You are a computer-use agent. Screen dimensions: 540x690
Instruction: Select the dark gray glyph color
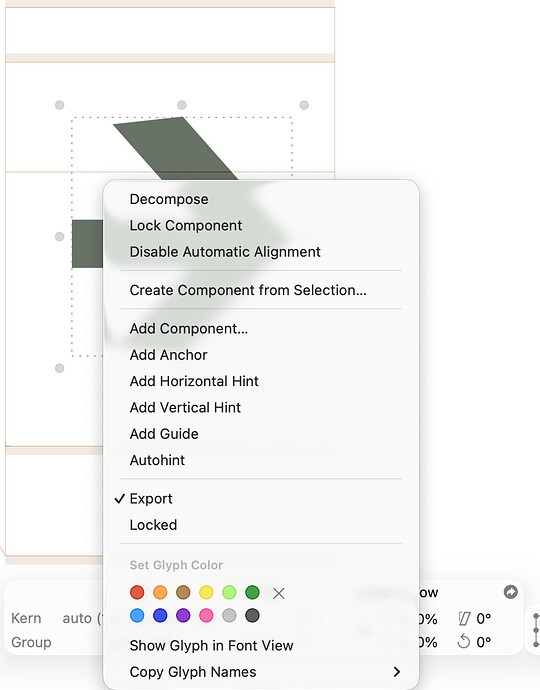pos(252,615)
